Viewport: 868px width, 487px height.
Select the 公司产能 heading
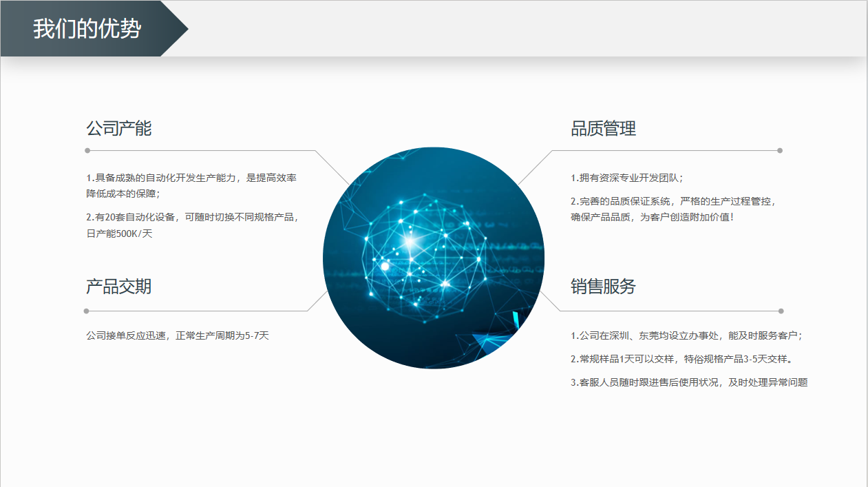pyautogui.click(x=118, y=128)
